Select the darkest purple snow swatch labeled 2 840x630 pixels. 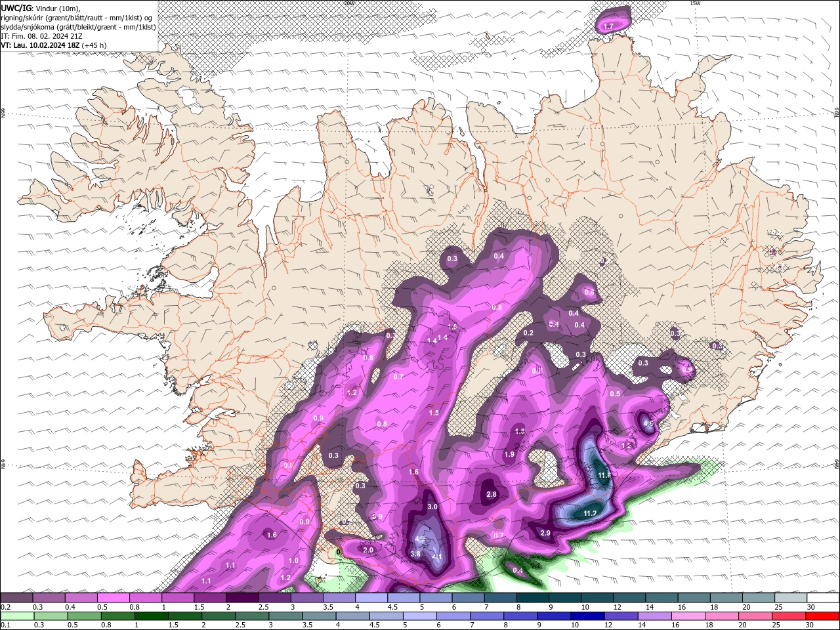click(241, 598)
